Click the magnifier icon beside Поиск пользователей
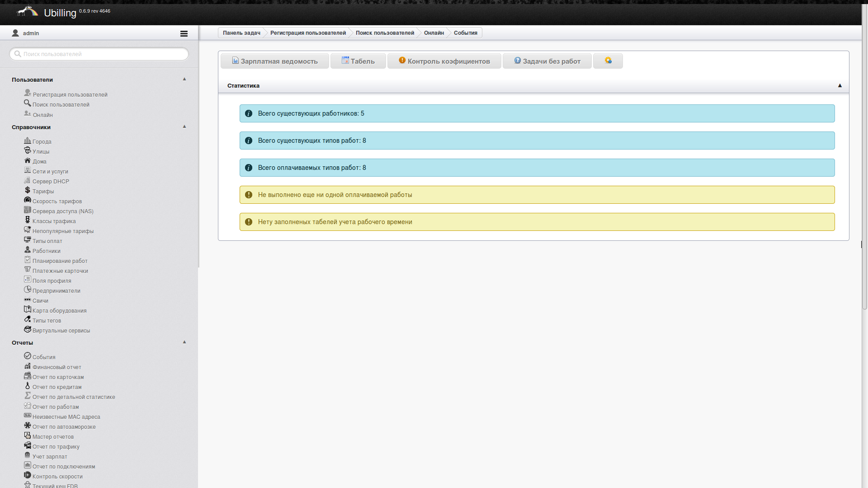 28,103
